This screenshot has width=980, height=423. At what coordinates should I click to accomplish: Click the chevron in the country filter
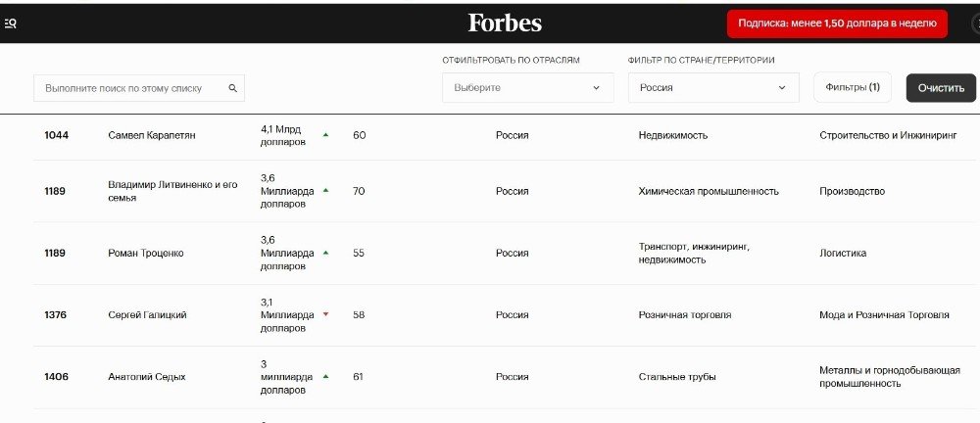tap(782, 87)
